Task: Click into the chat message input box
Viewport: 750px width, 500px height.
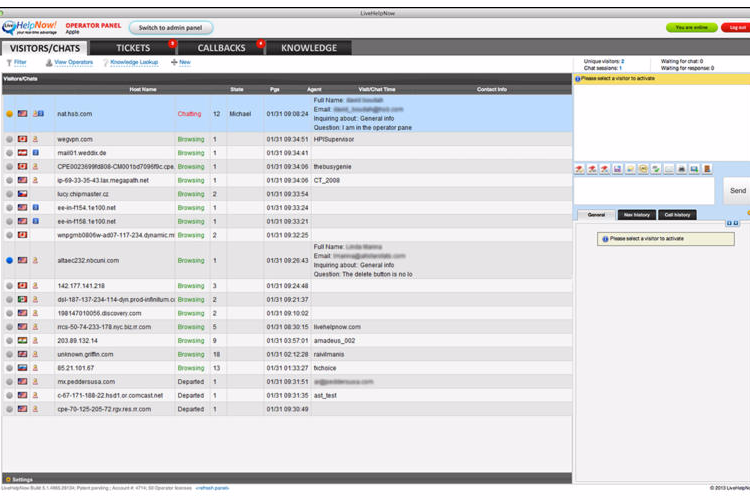Action: tap(644, 190)
